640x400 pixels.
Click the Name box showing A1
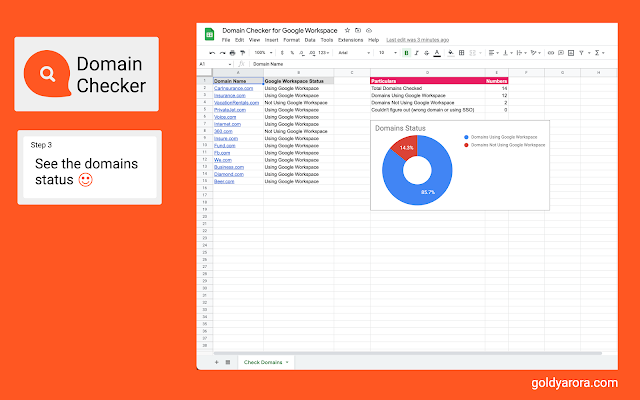tap(216, 64)
